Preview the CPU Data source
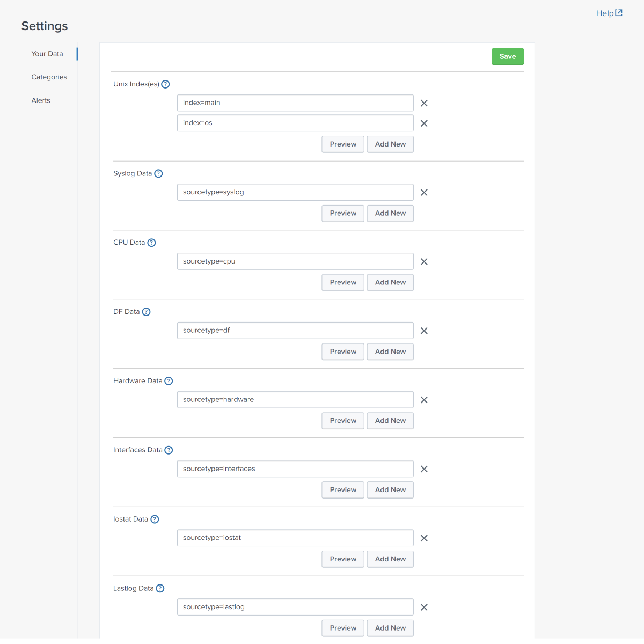644x644 pixels. coord(343,282)
